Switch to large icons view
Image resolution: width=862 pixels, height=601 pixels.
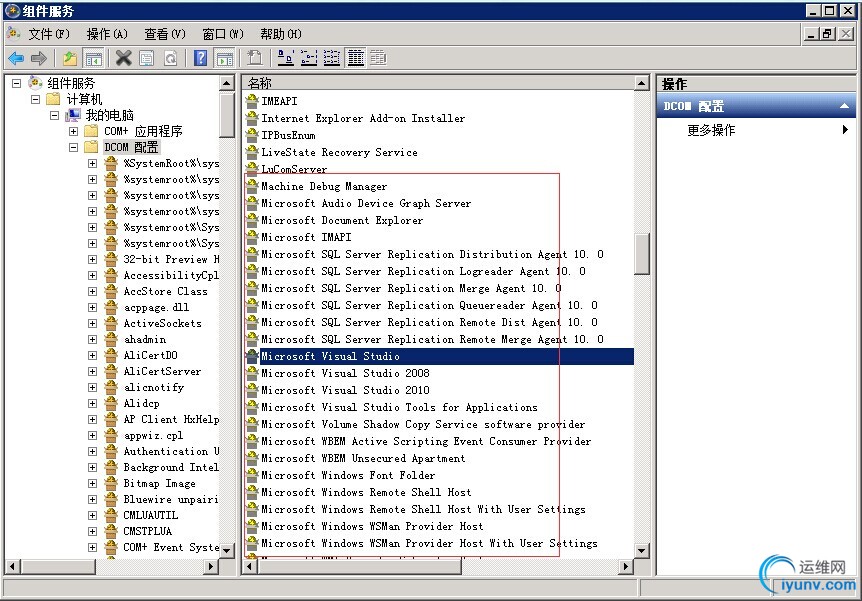pos(285,58)
